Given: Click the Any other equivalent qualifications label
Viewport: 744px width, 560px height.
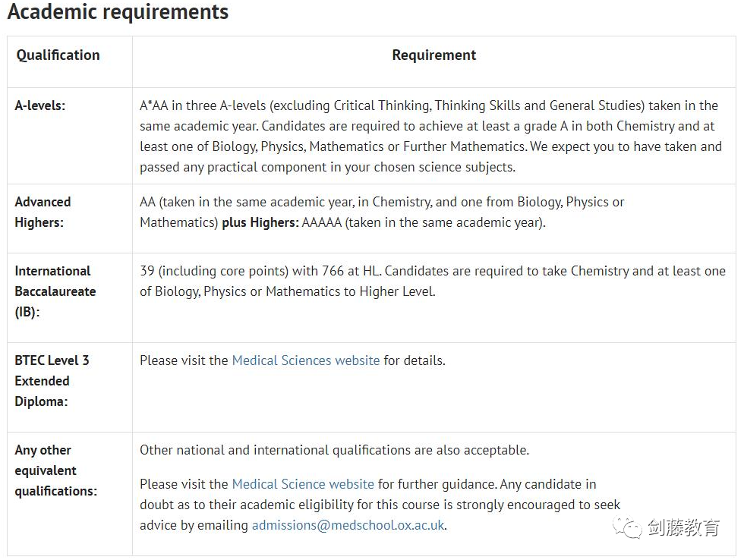Looking at the screenshot, I should pos(55,470).
